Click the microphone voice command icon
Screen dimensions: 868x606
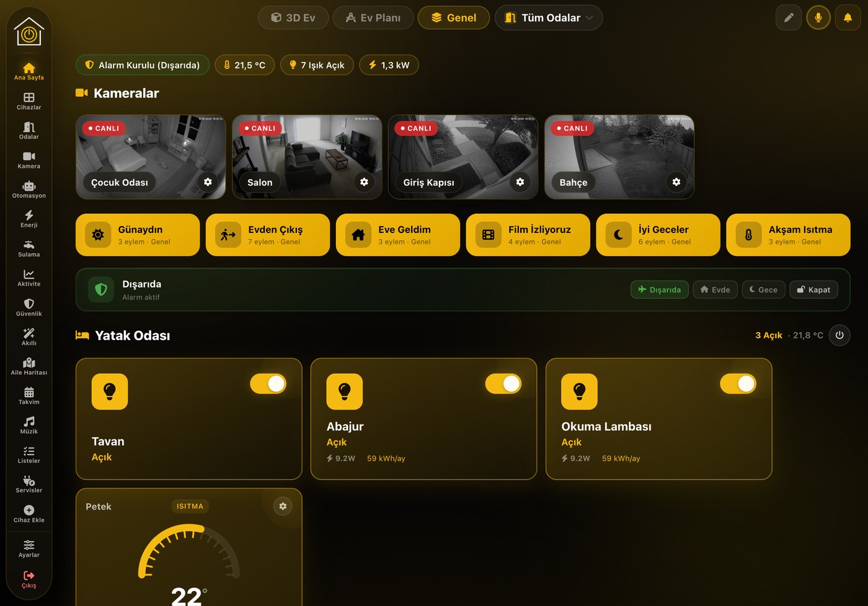[818, 17]
